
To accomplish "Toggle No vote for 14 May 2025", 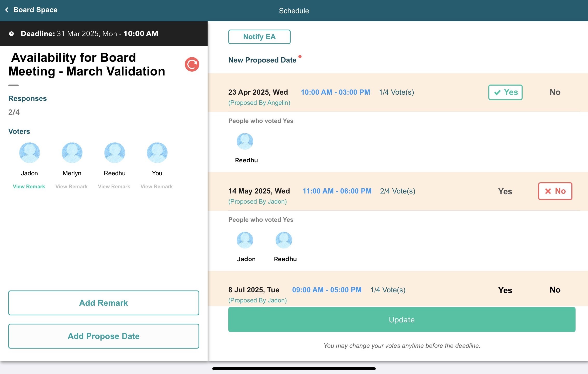I will click(x=555, y=191).
